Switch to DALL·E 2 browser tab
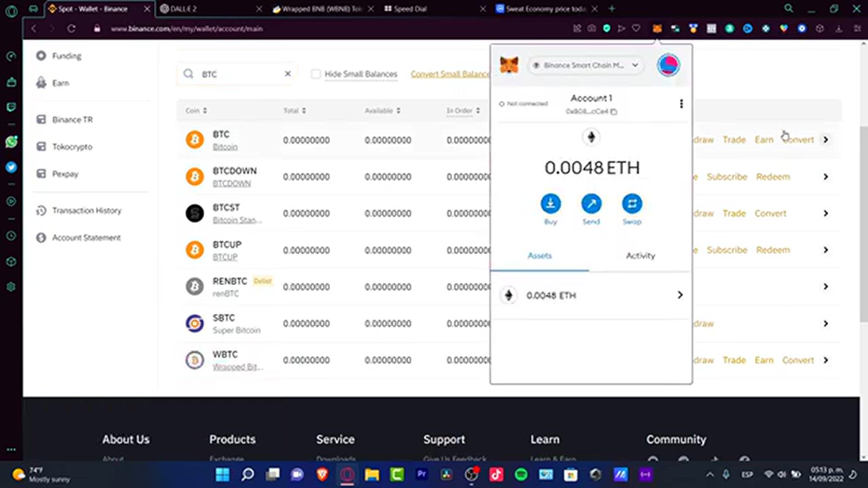Screen dimensions: 868x488 tap(211, 9)
